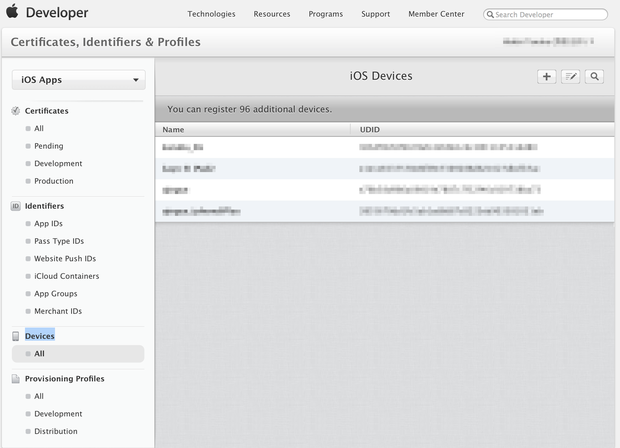Click 'Certificates, Identifiers & Profiles' page title
The height and width of the screenshot is (448, 620).
pos(106,42)
